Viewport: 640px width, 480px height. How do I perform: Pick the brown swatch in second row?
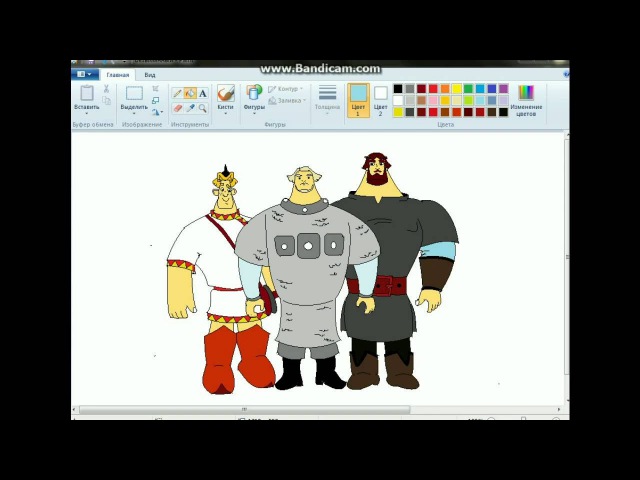[x=422, y=100]
